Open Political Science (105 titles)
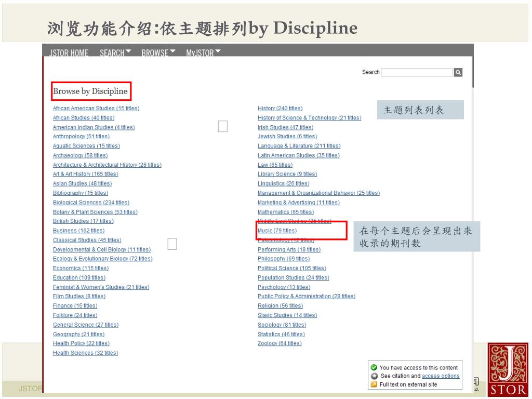Viewport: 532px width, 399px height. click(292, 269)
